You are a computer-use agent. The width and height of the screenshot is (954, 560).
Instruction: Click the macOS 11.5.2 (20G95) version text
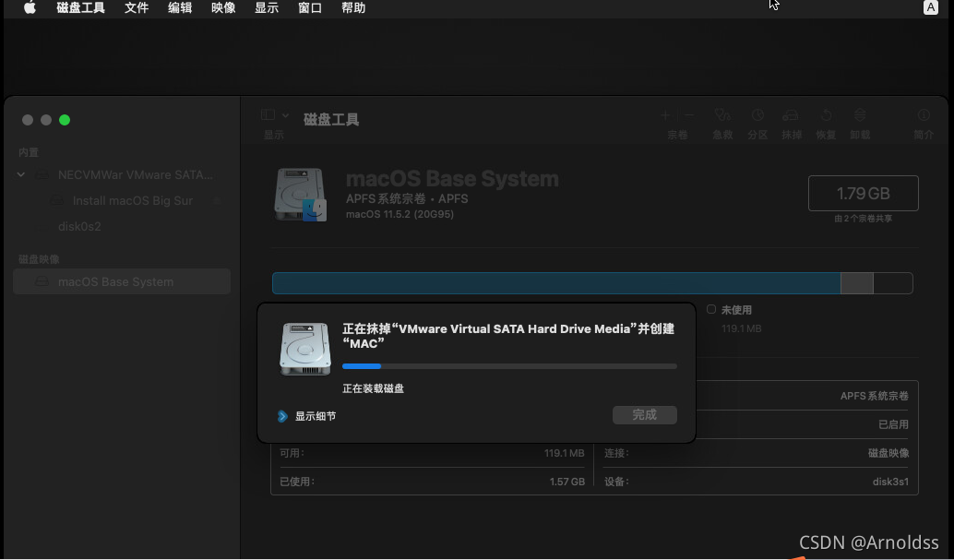[399, 214]
